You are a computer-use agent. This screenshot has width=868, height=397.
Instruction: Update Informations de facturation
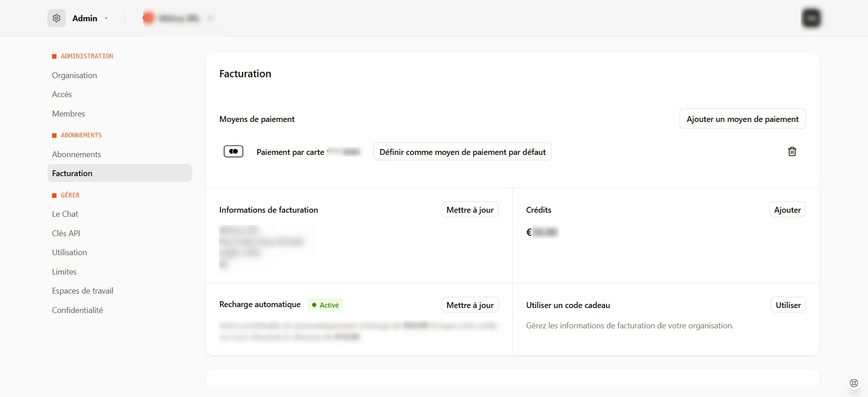click(470, 210)
